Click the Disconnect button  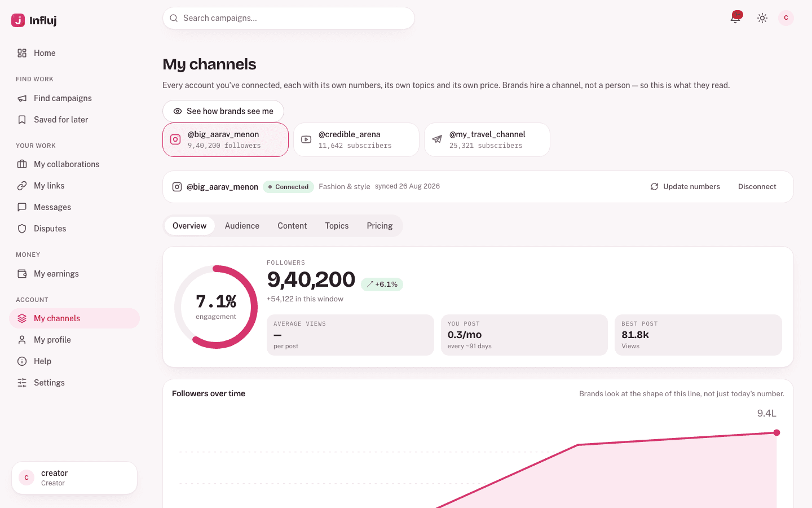[x=757, y=187]
